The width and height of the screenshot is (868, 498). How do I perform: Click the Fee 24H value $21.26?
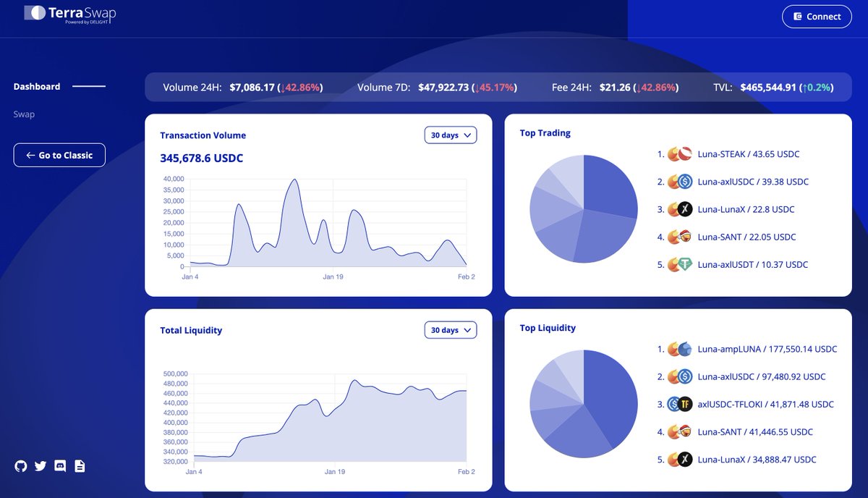615,87
